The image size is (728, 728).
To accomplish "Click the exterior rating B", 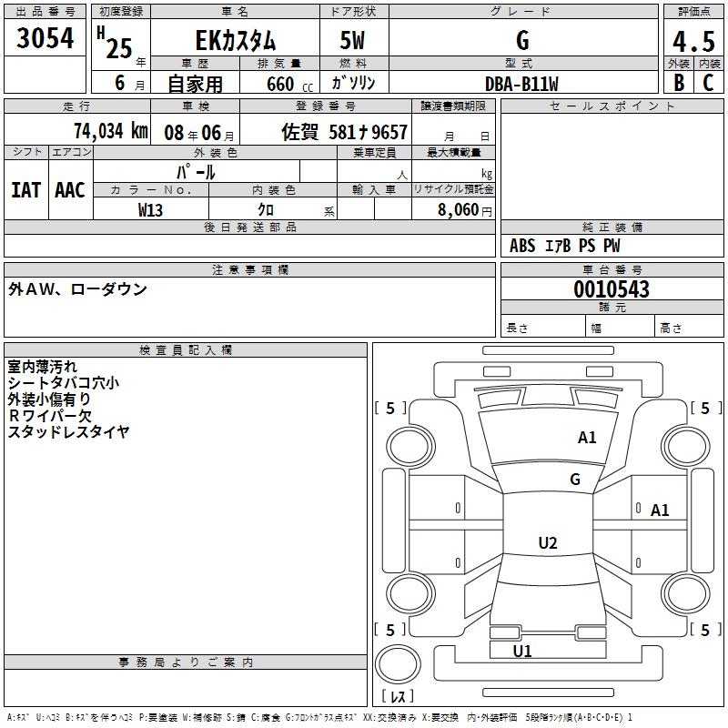I will [x=679, y=83].
